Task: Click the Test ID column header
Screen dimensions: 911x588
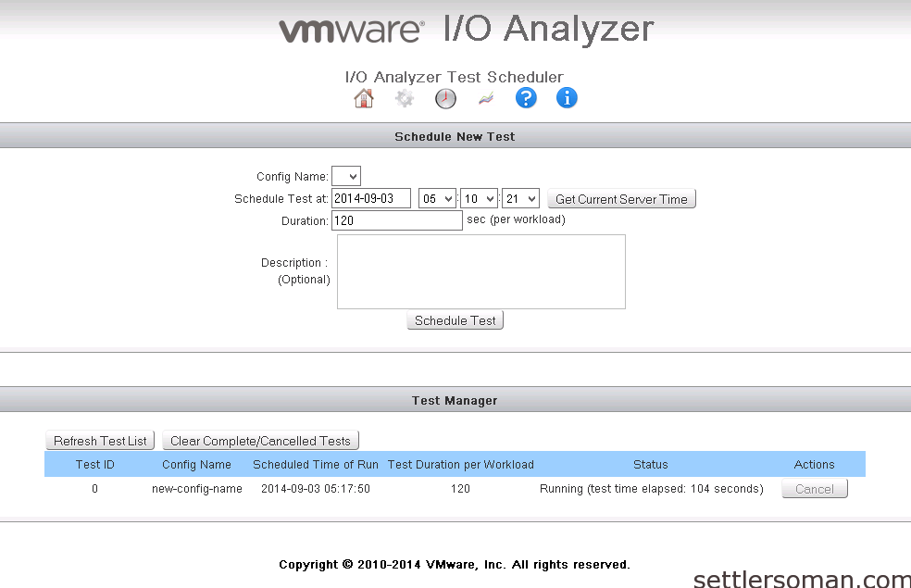Action: pyautogui.click(x=94, y=465)
